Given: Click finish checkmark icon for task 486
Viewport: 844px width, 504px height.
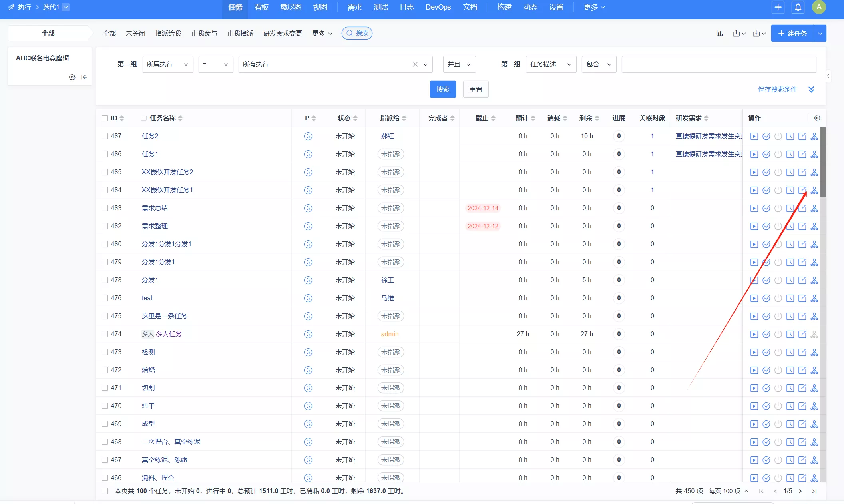Looking at the screenshot, I should click(x=766, y=154).
